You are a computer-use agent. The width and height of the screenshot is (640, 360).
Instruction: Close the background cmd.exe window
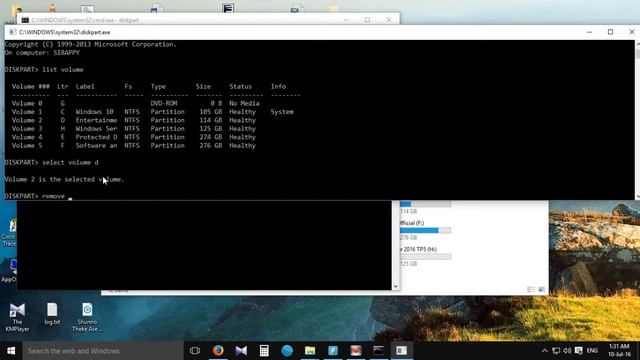click(x=389, y=20)
